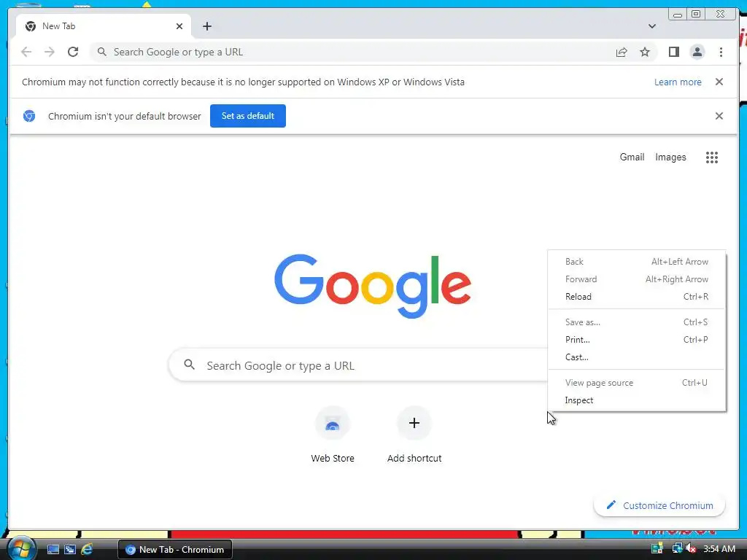This screenshot has height=560, width=747.
Task: Choose Back in the context menu
Action: coord(636,262)
